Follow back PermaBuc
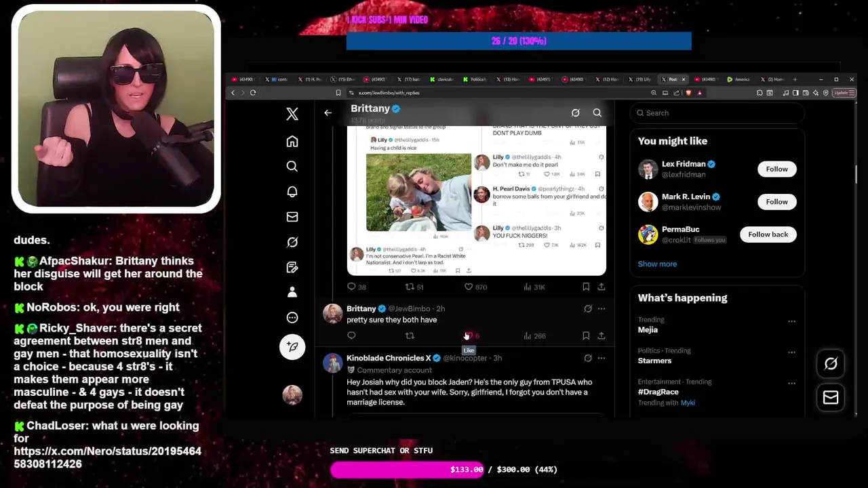Screen dimensions: 868x488 [x=768, y=235]
